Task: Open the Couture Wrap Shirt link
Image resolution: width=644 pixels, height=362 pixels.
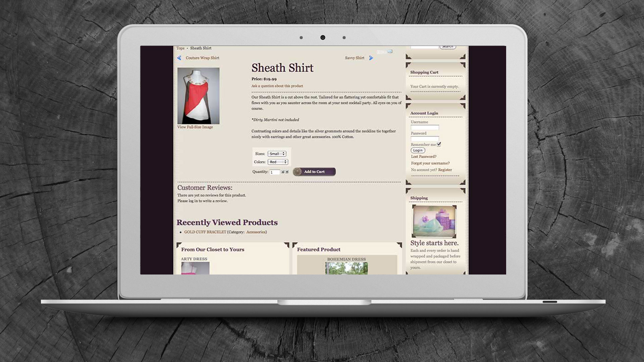Action: pos(202,58)
